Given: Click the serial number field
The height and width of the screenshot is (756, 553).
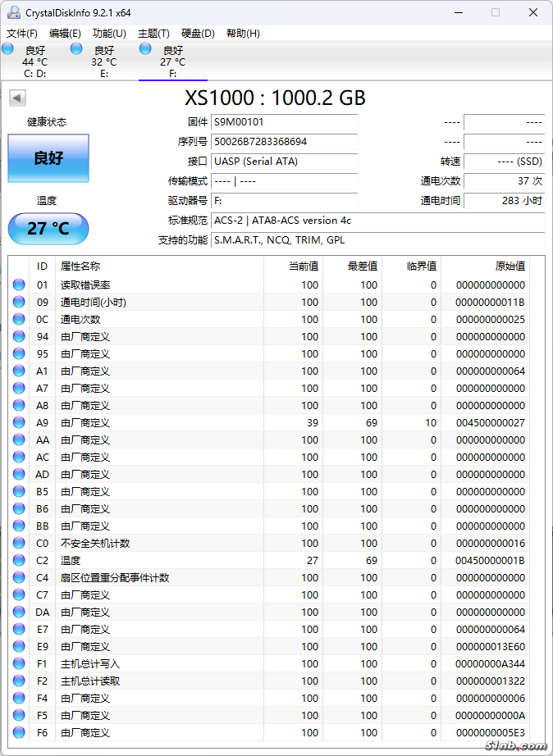Looking at the screenshot, I should (284, 142).
